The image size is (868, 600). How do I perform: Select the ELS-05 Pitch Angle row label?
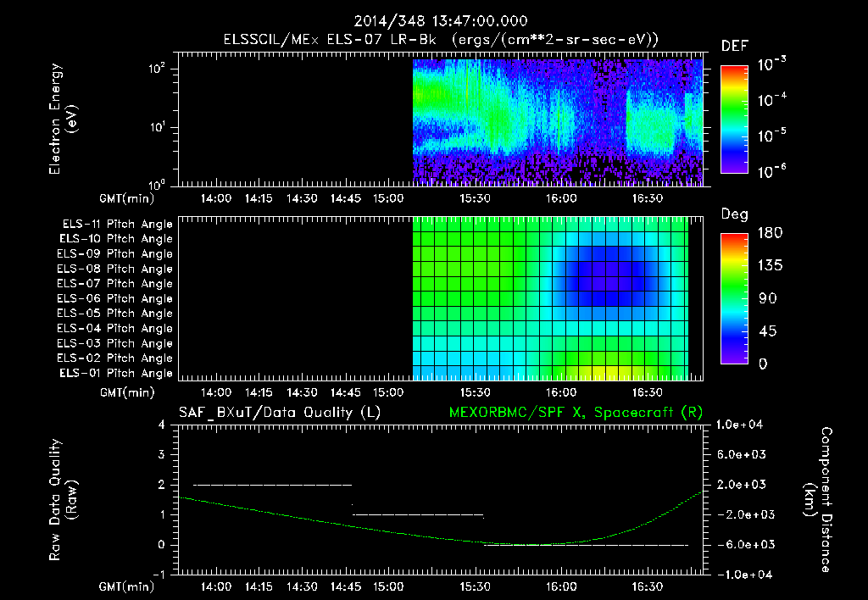(115, 314)
